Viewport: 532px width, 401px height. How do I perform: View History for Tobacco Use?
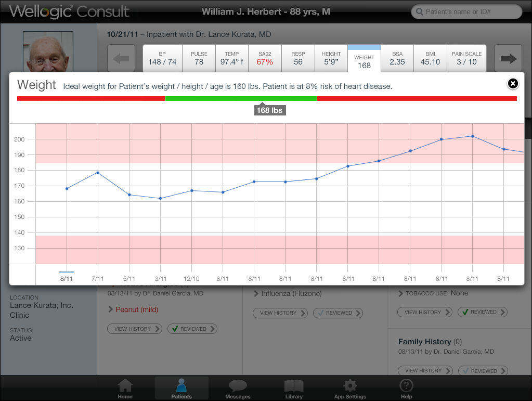[x=425, y=312]
